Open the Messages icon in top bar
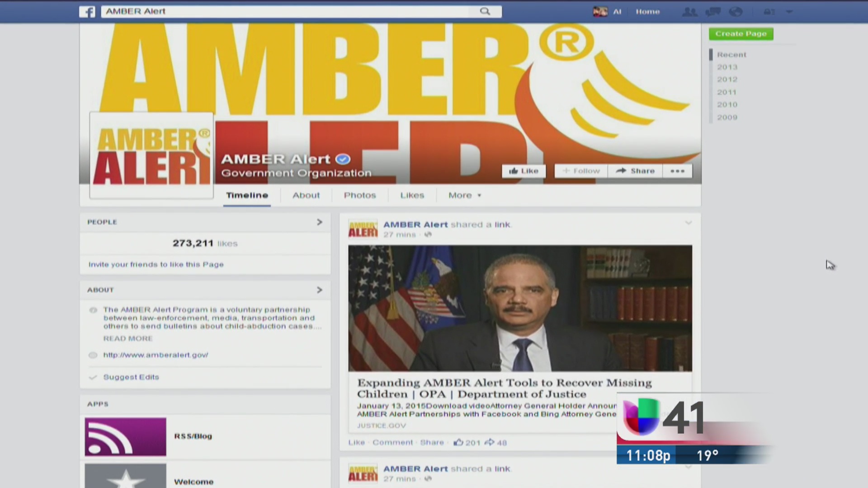Image resolution: width=868 pixels, height=488 pixels. point(713,12)
